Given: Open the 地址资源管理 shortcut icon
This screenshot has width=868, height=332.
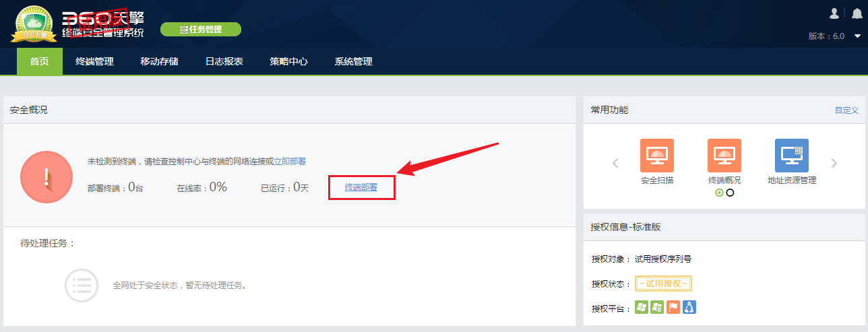Looking at the screenshot, I should pos(791,156).
